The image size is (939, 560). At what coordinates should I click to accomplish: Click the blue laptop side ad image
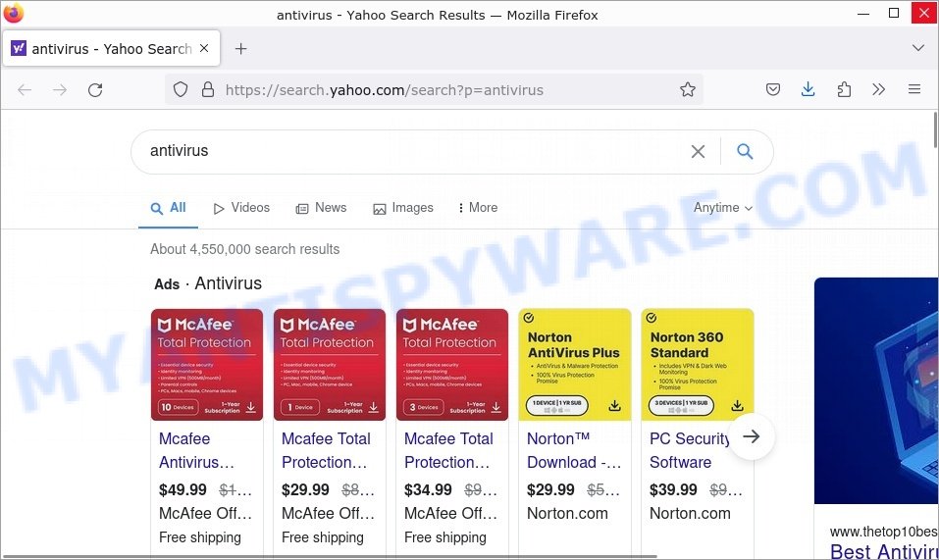[876, 390]
